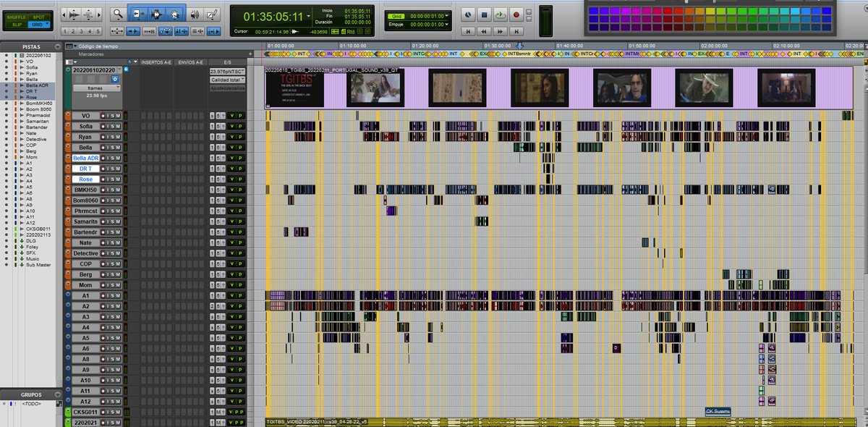
Task: Select the Grabber hand tool
Action: tap(174, 14)
